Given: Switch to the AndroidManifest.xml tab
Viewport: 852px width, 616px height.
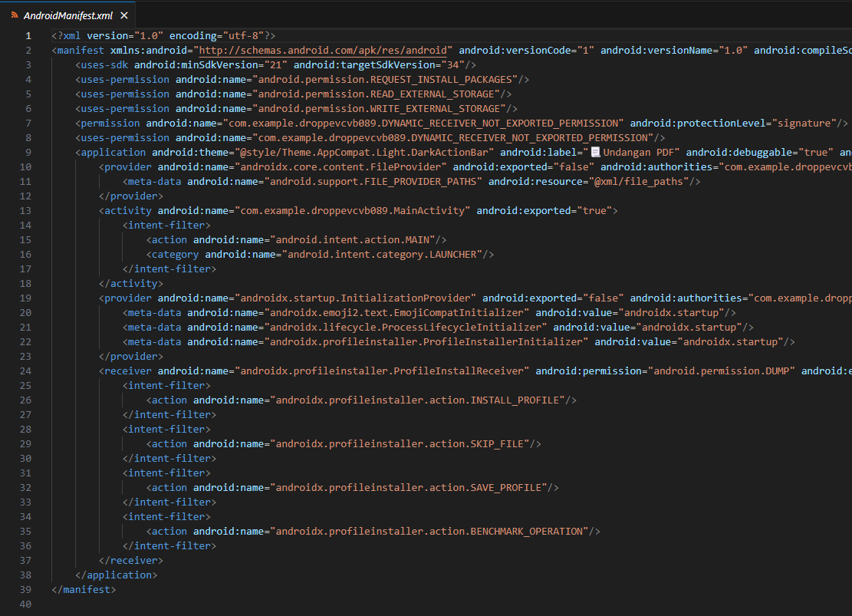Looking at the screenshot, I should tap(69, 14).
